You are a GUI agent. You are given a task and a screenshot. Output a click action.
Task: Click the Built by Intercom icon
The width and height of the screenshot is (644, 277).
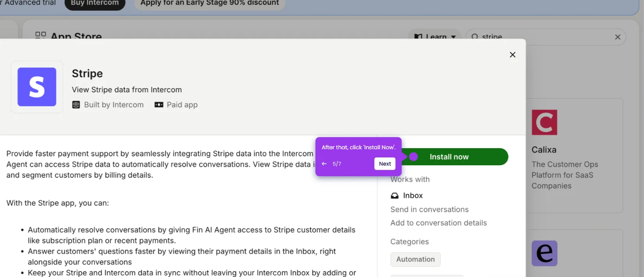tap(76, 105)
